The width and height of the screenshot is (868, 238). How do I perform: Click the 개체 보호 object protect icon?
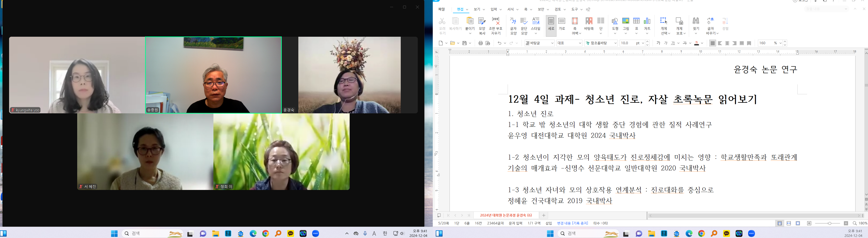tap(679, 21)
